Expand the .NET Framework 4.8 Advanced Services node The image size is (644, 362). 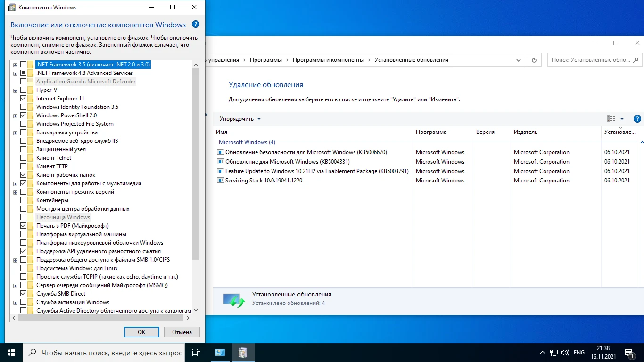pos(16,73)
